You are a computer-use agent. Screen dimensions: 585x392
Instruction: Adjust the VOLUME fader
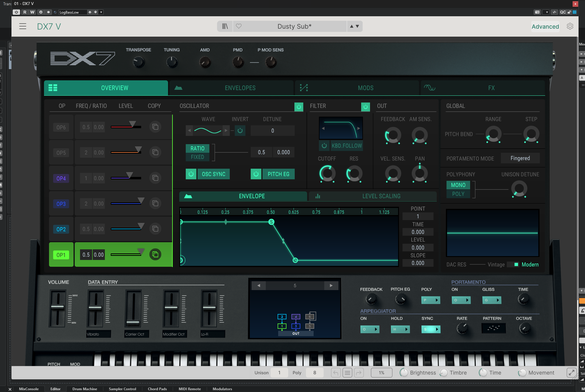point(58,307)
